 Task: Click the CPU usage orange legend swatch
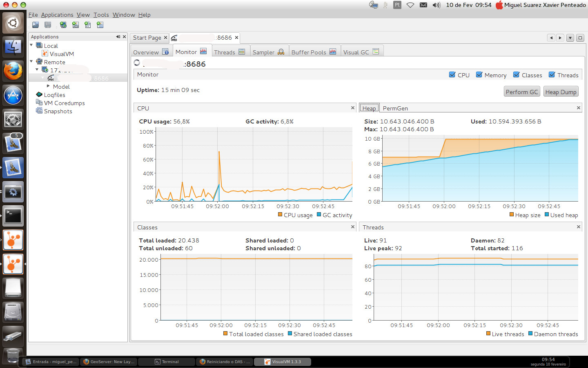[x=280, y=215]
